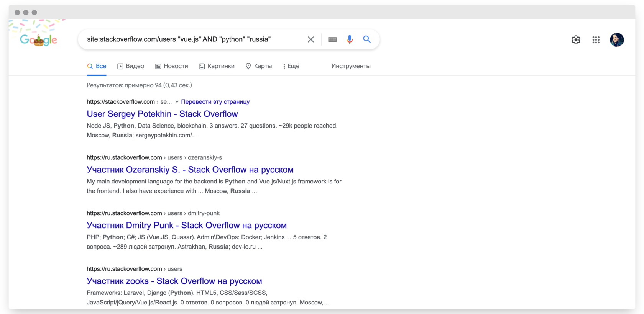Click the Google doodle logo
Image resolution: width=644 pixels, height=314 pixels.
tap(38, 39)
